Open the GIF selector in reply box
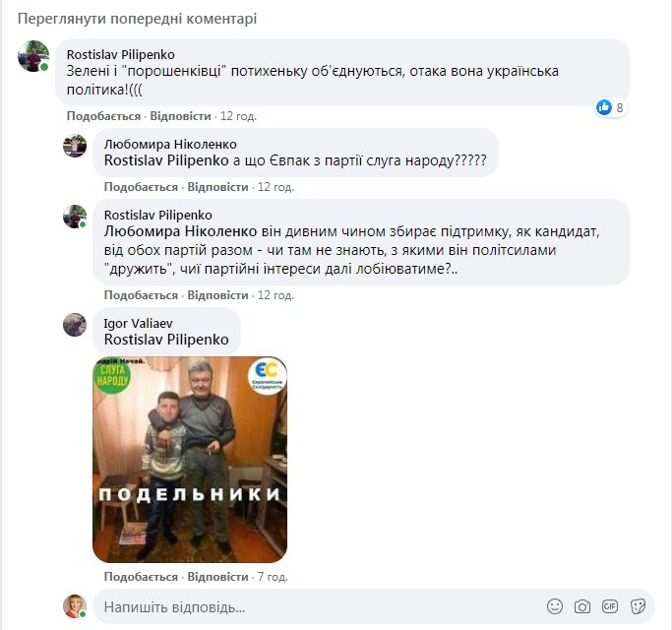Viewport: 672px width, 630px height. pyautogui.click(x=609, y=606)
